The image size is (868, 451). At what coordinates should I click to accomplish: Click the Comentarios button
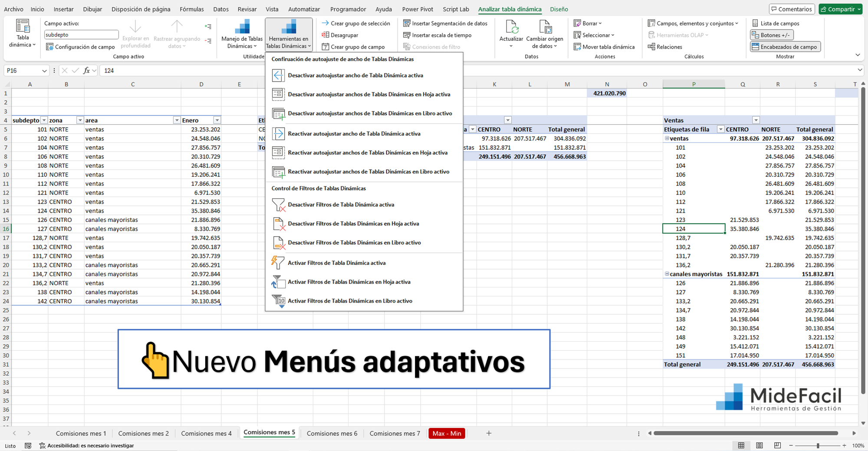coord(791,9)
